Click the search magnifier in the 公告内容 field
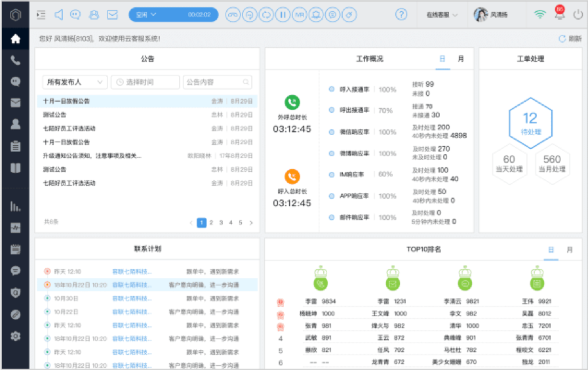The height and width of the screenshot is (370, 588). [x=246, y=82]
